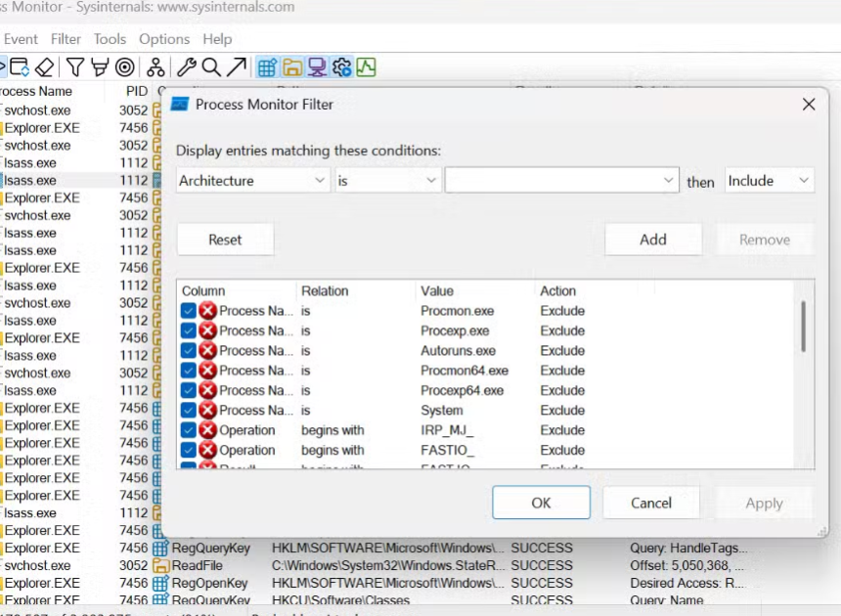Open the Tools menu
The height and width of the screenshot is (616, 841).
110,39
